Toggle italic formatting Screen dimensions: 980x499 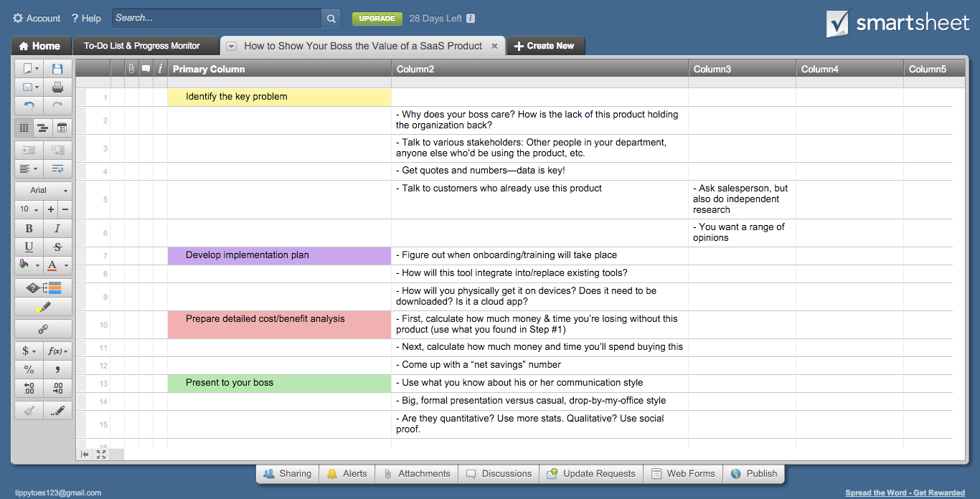coord(57,229)
